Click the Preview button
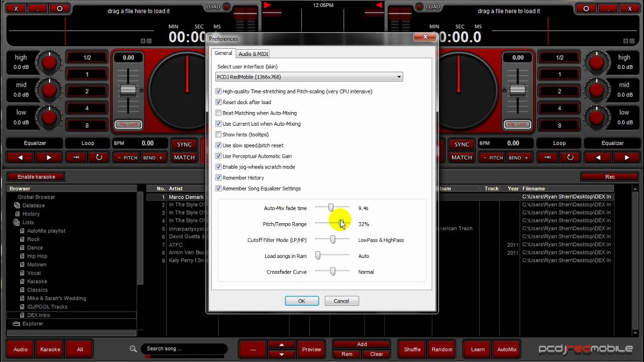Viewport: 644px width, 362px height. click(311, 349)
